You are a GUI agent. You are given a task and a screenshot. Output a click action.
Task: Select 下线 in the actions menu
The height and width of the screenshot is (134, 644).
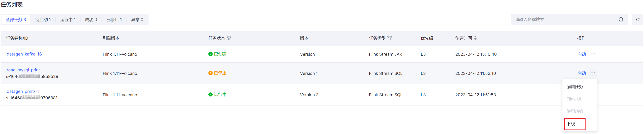click(575, 124)
